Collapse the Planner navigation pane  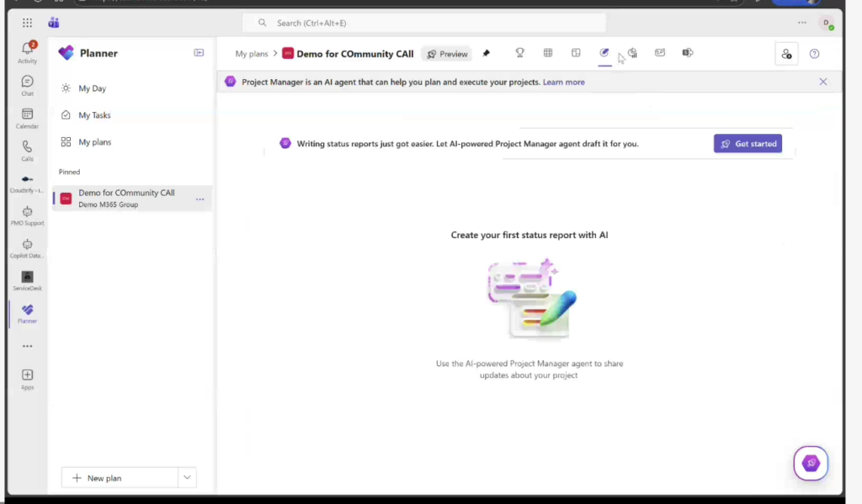pos(199,53)
